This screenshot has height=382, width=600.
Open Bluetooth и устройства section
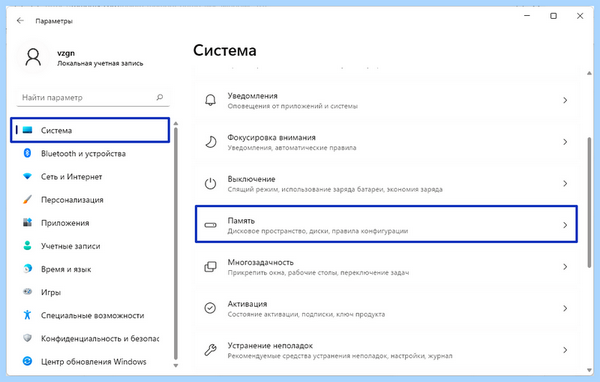click(83, 153)
